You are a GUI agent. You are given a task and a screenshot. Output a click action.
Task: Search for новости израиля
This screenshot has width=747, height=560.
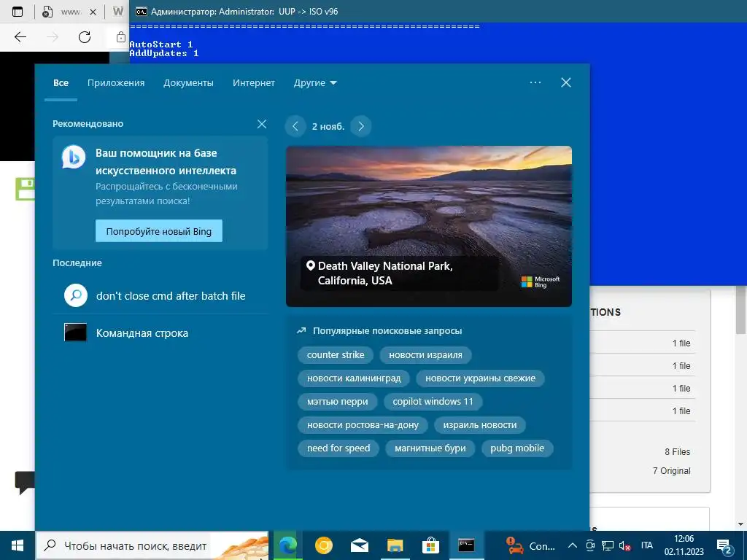pos(425,355)
